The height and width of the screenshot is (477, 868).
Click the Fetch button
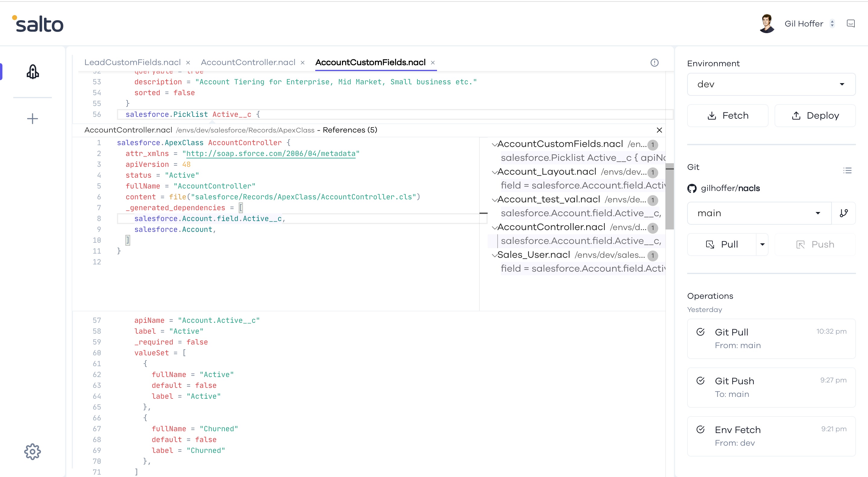tap(728, 115)
